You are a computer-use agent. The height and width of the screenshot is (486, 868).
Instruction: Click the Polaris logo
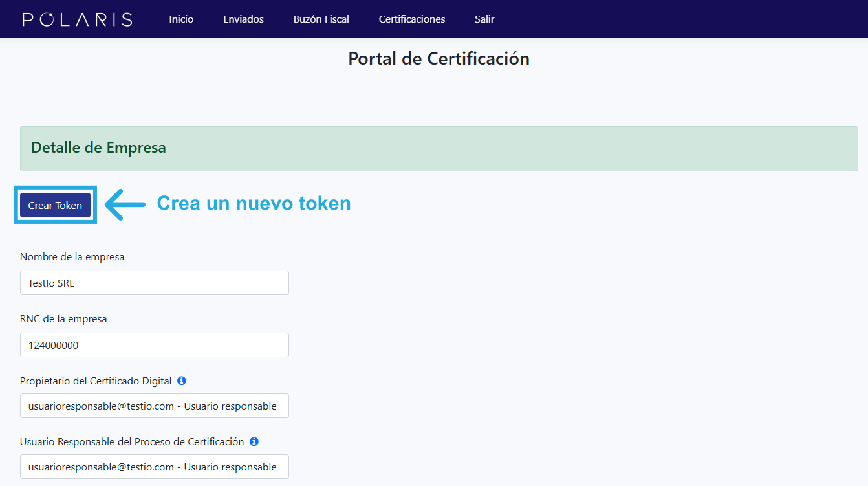77,19
